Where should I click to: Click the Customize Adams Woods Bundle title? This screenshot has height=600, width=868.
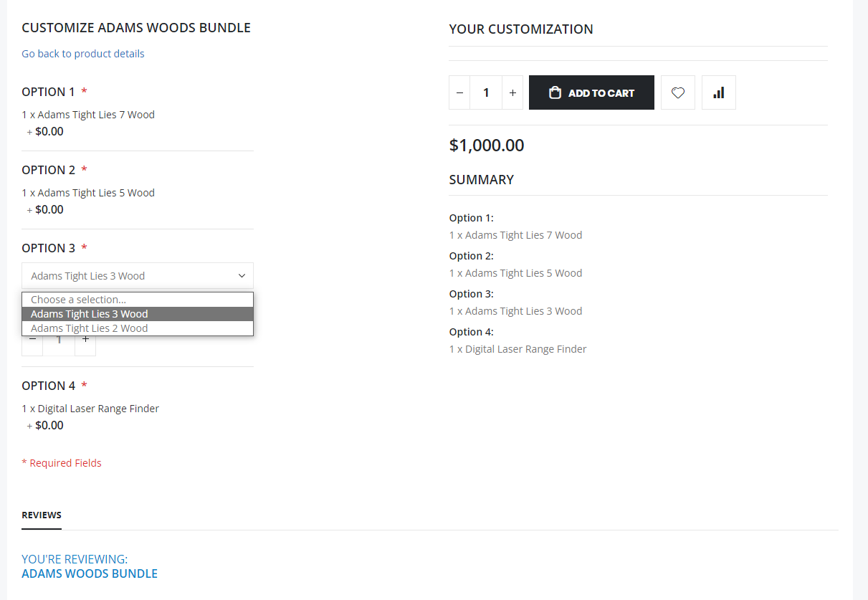(136, 28)
